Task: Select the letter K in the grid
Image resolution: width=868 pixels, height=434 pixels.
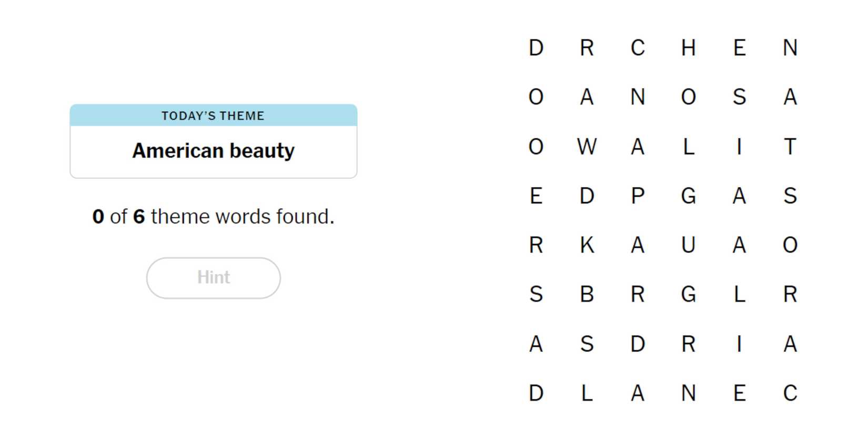Action: pos(587,245)
